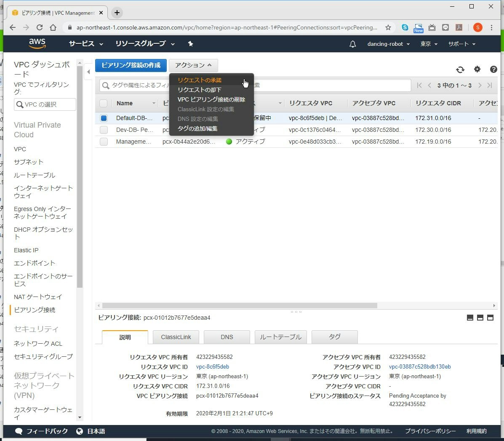Switch to the タグ tab

[335, 337]
